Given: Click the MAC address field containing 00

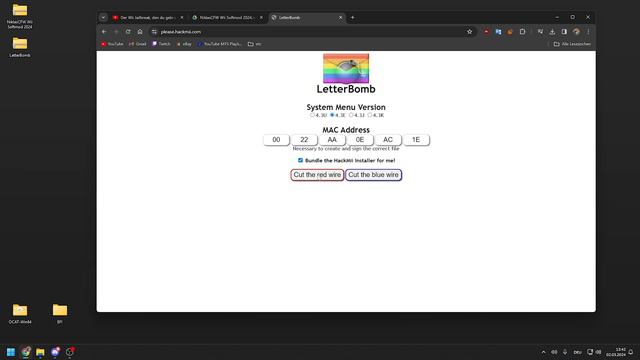Looking at the screenshot, I should point(276,140).
